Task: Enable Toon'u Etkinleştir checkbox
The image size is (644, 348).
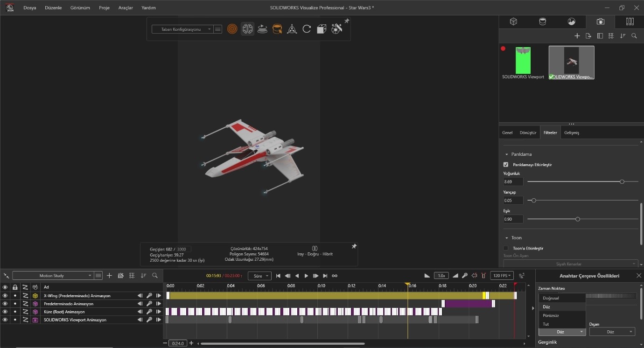Action: pos(506,248)
